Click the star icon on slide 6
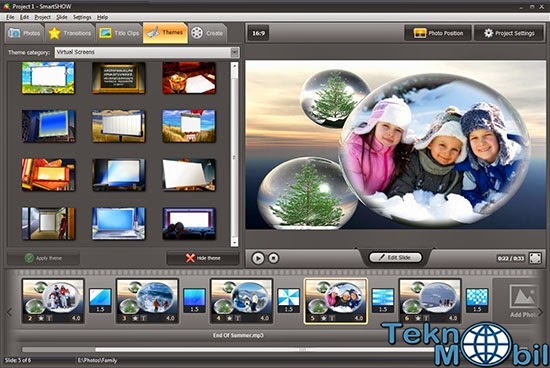Viewport: 550px width, 368px height. (x=418, y=318)
